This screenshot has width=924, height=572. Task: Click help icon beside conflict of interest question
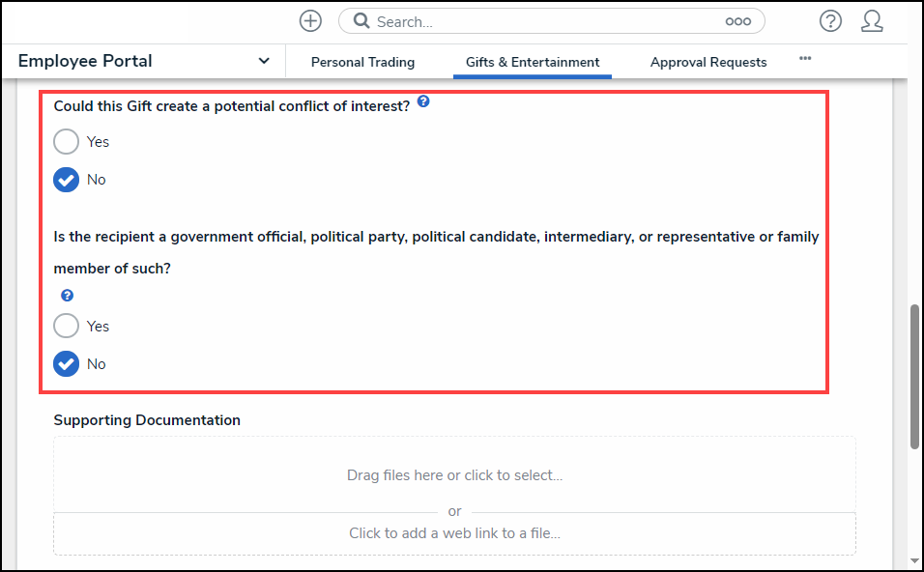[x=423, y=101]
